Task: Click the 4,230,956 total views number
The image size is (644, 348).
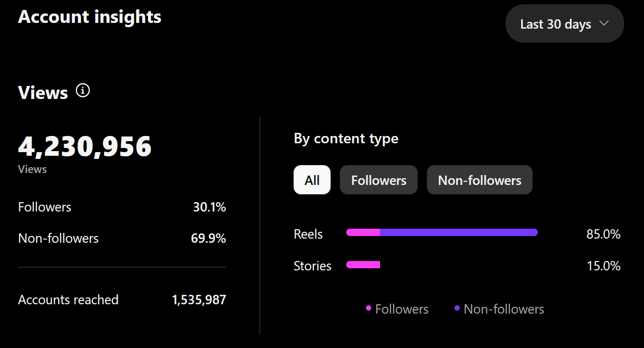Action: [85, 147]
